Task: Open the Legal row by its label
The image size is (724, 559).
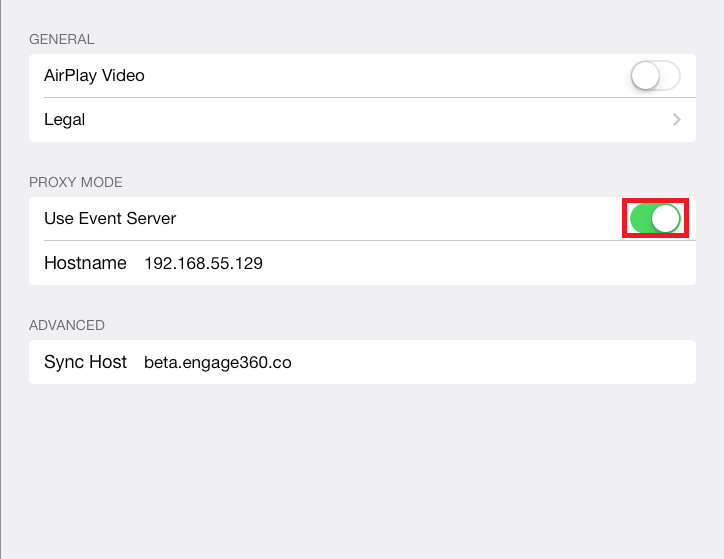Action: click(x=65, y=120)
